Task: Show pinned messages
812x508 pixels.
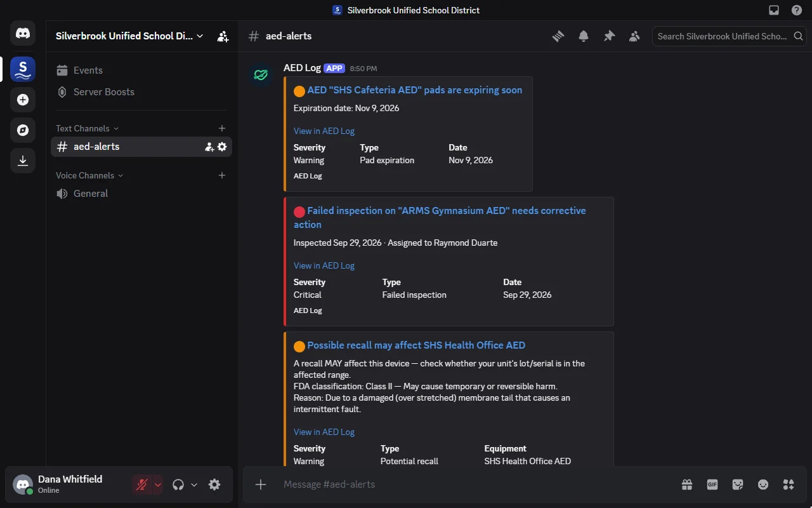Action: pos(609,36)
